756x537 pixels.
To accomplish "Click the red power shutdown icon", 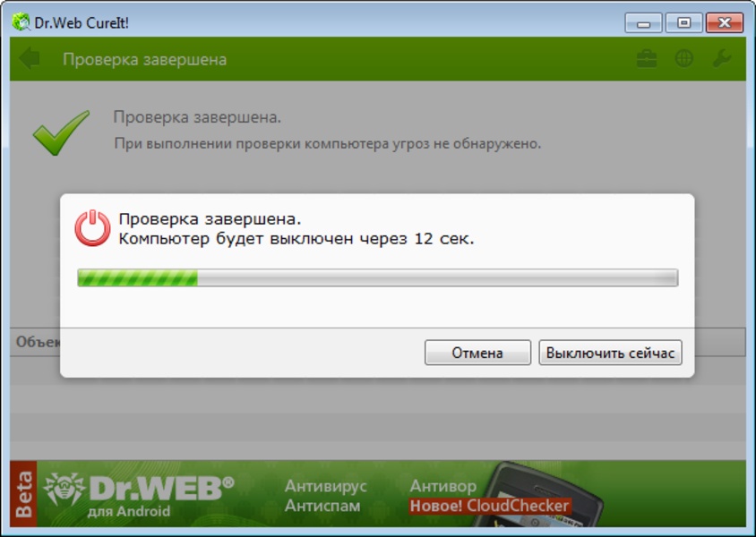I will [92, 228].
